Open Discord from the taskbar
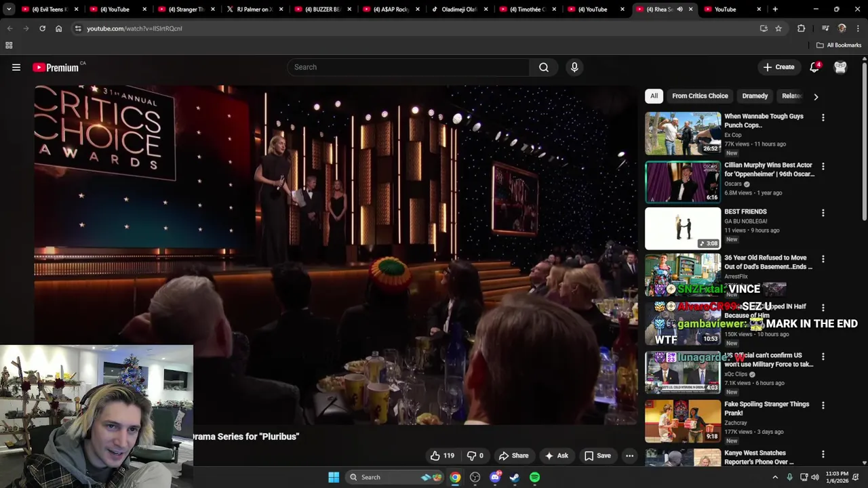Viewport: 868px width, 488px height. point(495,477)
